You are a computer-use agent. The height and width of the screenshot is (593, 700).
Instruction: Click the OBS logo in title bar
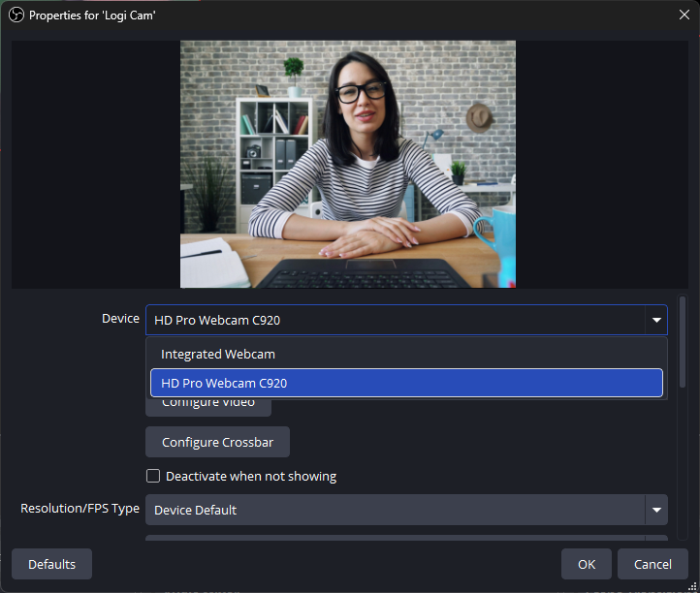[16, 16]
